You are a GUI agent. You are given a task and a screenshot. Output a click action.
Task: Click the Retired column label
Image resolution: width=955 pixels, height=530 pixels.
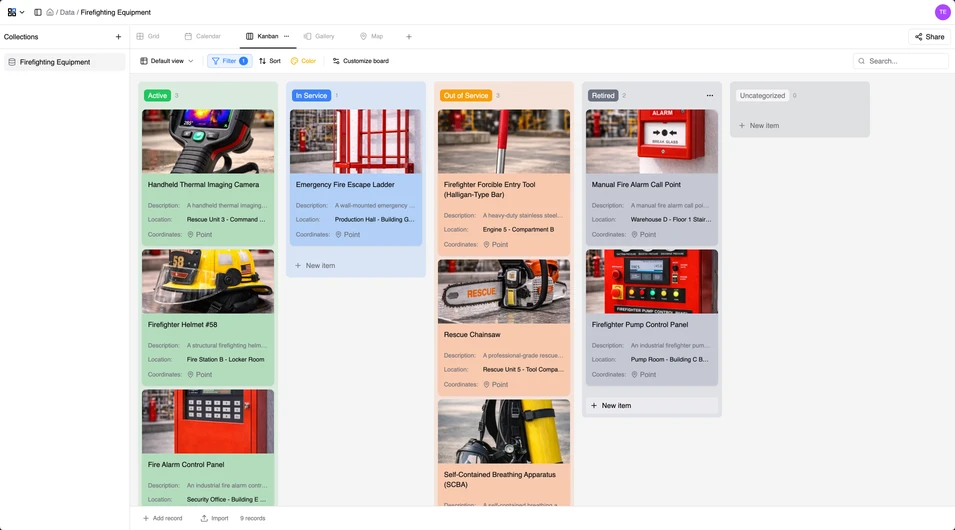coord(603,96)
